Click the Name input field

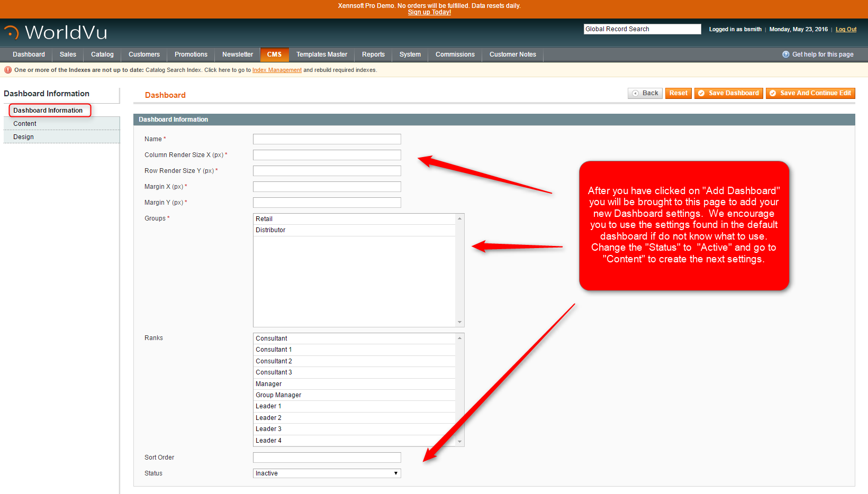tap(327, 139)
